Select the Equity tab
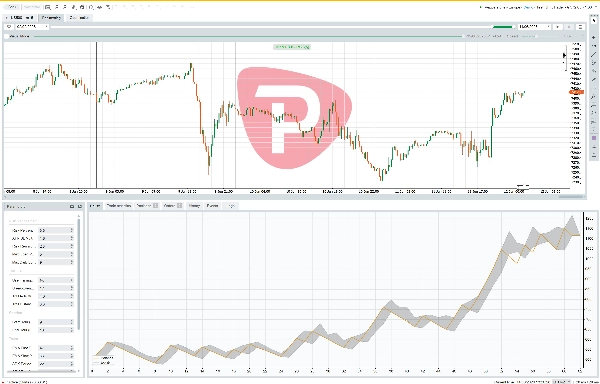This screenshot has width=600, height=384. [x=95, y=206]
